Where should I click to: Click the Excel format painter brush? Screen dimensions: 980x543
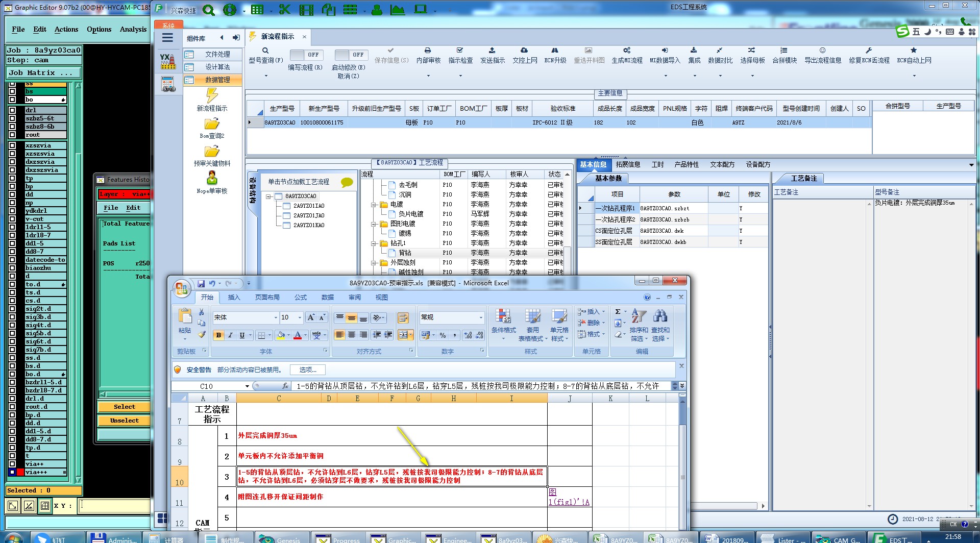tap(202, 335)
